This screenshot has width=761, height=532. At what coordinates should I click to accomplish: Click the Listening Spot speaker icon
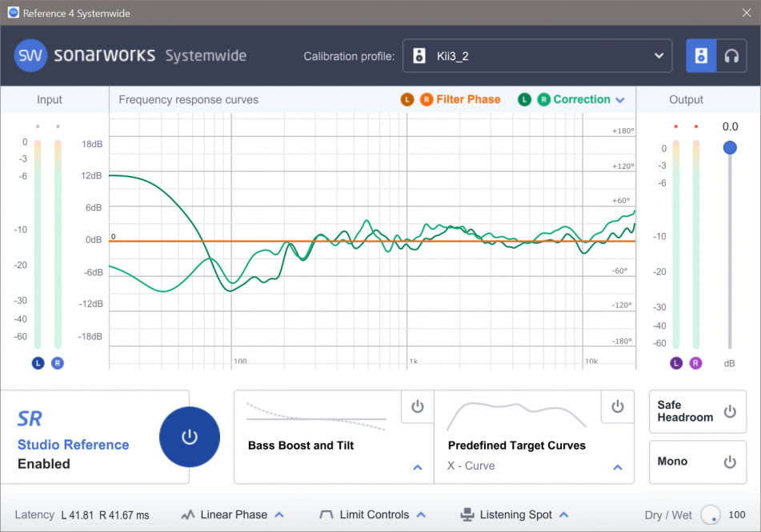coord(467,514)
